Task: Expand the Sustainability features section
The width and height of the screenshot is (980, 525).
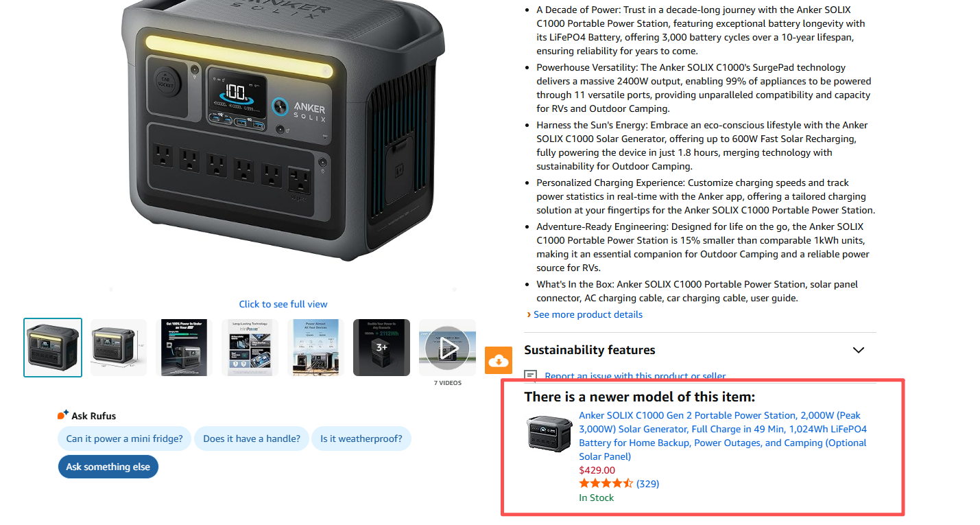Action: pyautogui.click(x=700, y=350)
